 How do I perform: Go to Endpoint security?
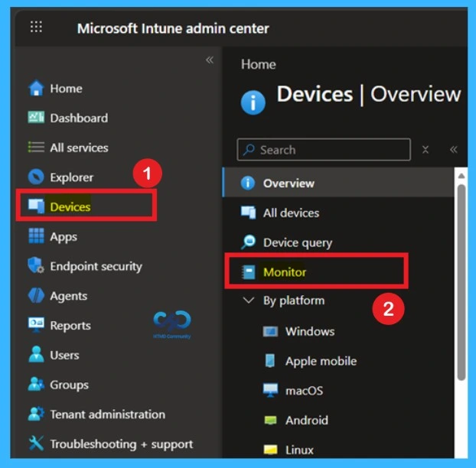tap(96, 266)
